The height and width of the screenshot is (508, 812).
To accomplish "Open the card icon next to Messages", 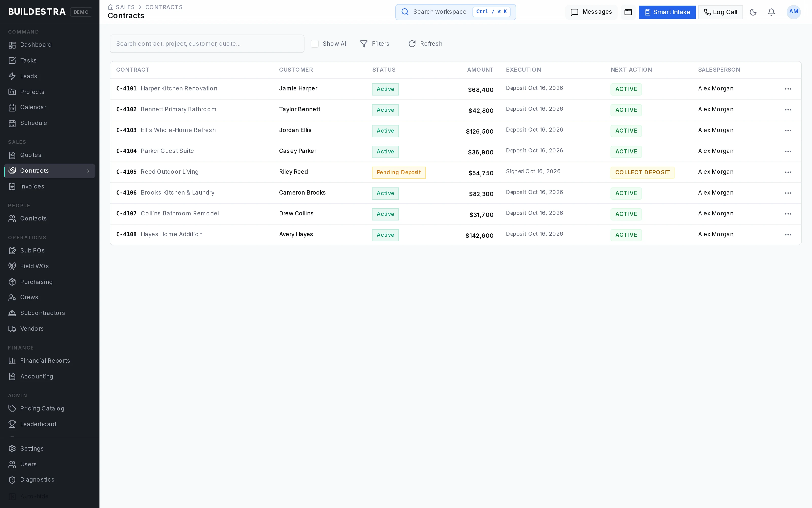I will point(628,12).
